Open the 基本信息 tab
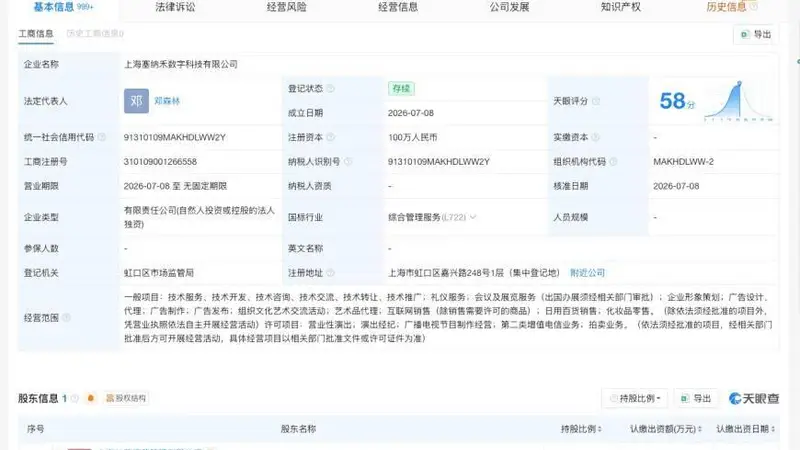This screenshot has width=800, height=450. pyautogui.click(x=63, y=7)
